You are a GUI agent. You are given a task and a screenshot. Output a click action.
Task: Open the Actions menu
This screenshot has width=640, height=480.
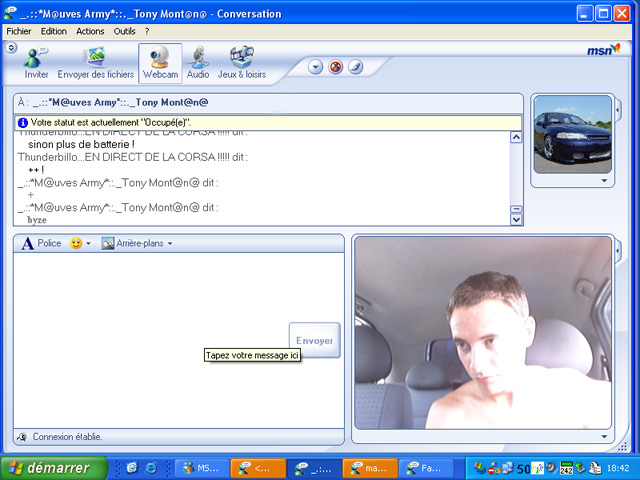(90, 31)
